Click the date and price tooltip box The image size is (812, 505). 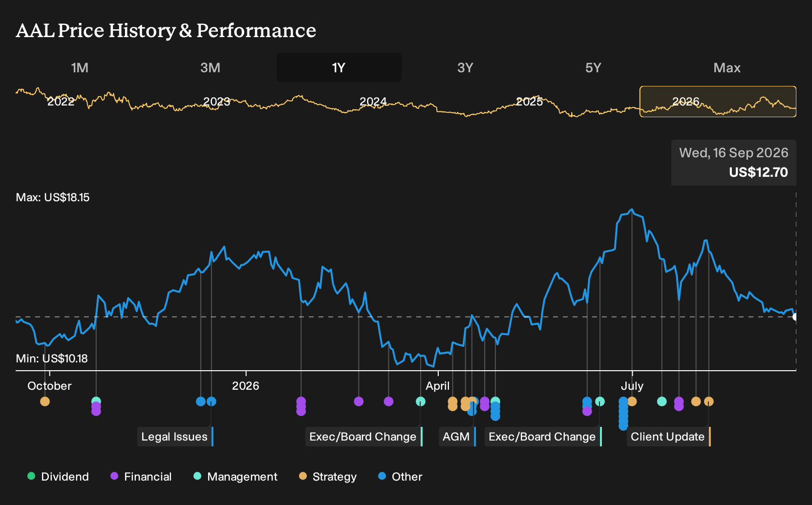734,163
